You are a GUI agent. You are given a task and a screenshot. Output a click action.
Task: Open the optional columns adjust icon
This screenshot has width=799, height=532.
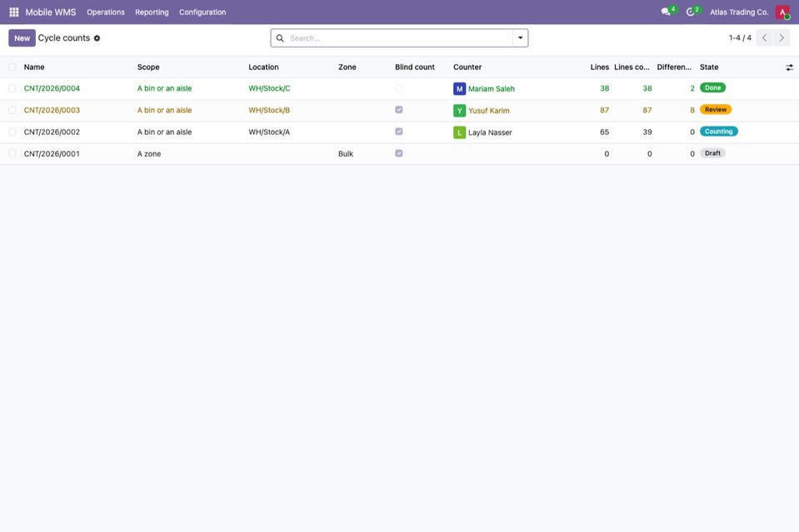[789, 67]
